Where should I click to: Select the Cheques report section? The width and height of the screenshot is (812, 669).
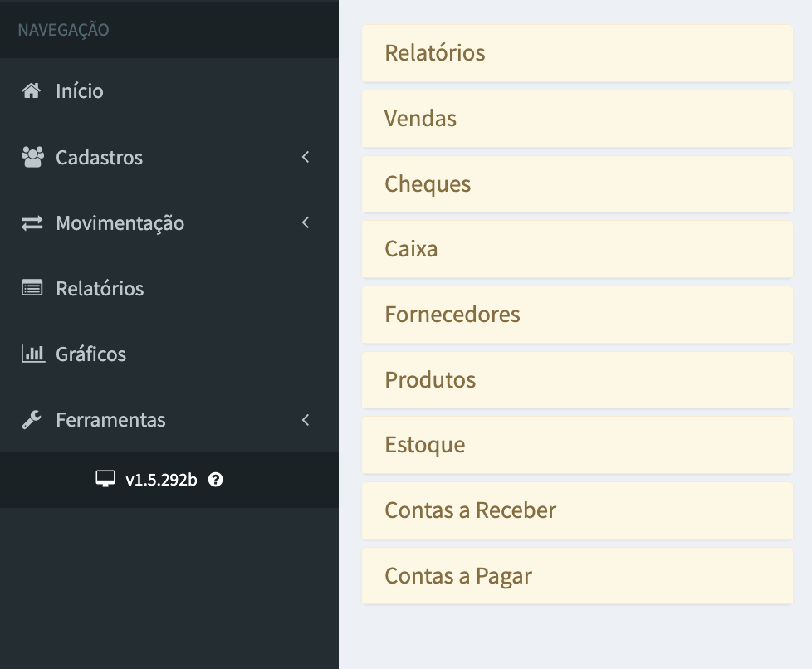tap(577, 184)
